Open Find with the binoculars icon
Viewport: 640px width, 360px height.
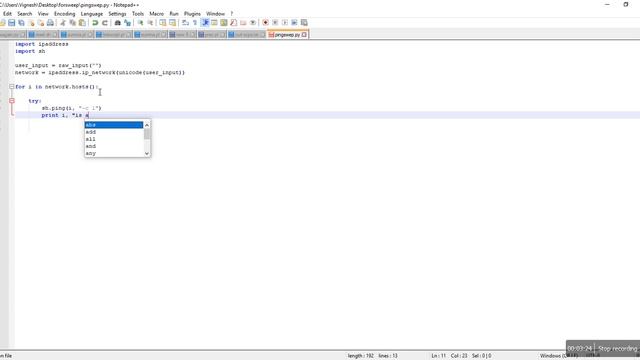pyautogui.click(x=117, y=23)
